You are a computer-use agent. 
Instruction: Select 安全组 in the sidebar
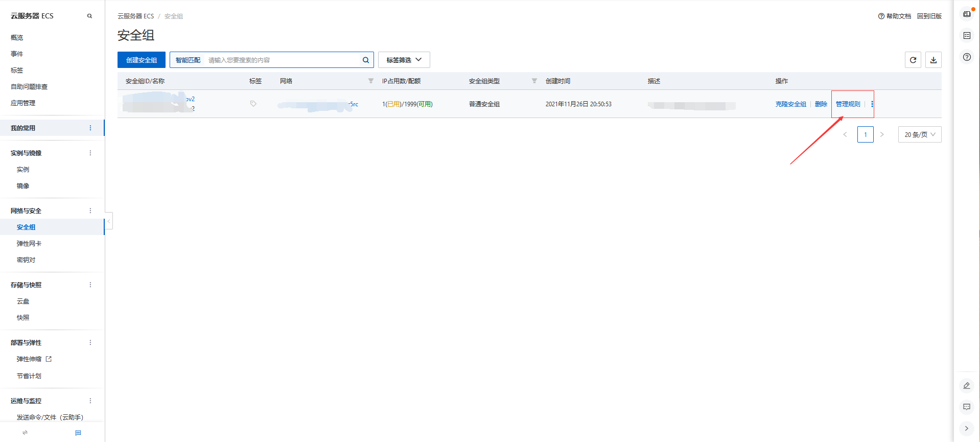(x=26, y=227)
